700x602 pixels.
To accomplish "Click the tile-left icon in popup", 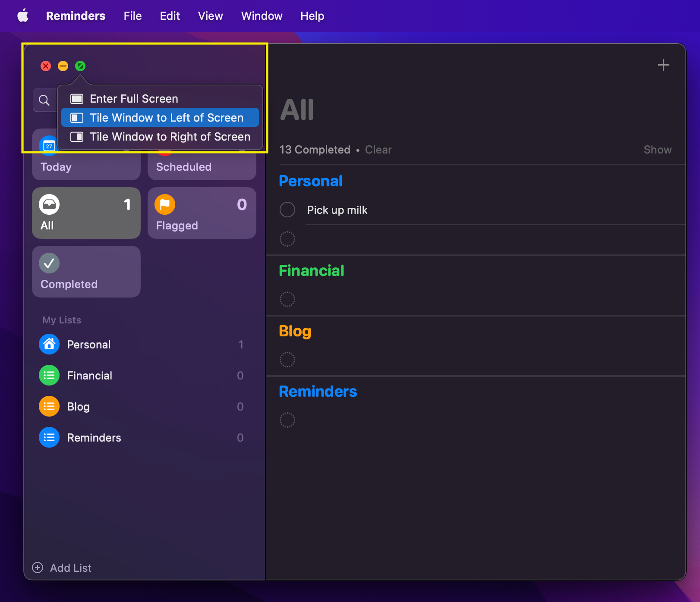I will [x=77, y=118].
